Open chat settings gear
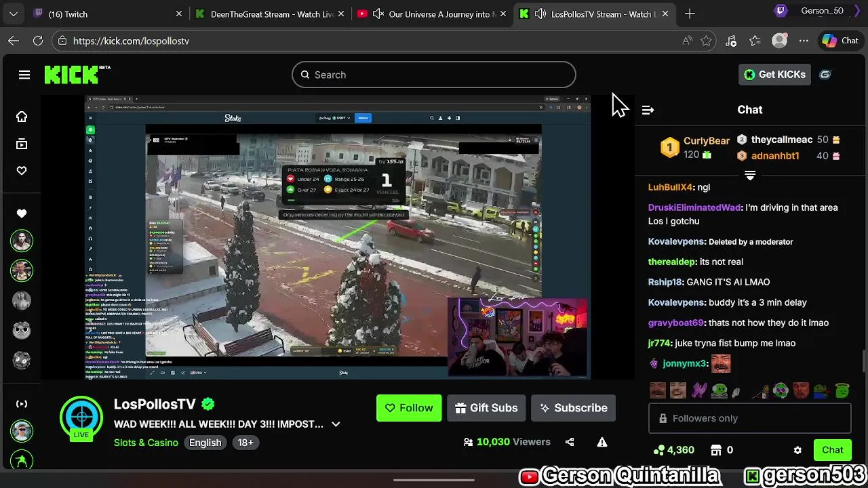 click(797, 450)
